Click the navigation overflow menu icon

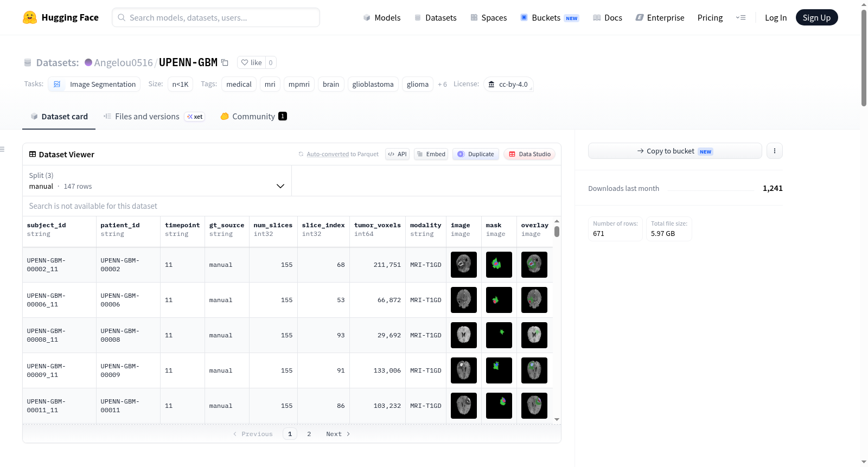pyautogui.click(x=741, y=17)
